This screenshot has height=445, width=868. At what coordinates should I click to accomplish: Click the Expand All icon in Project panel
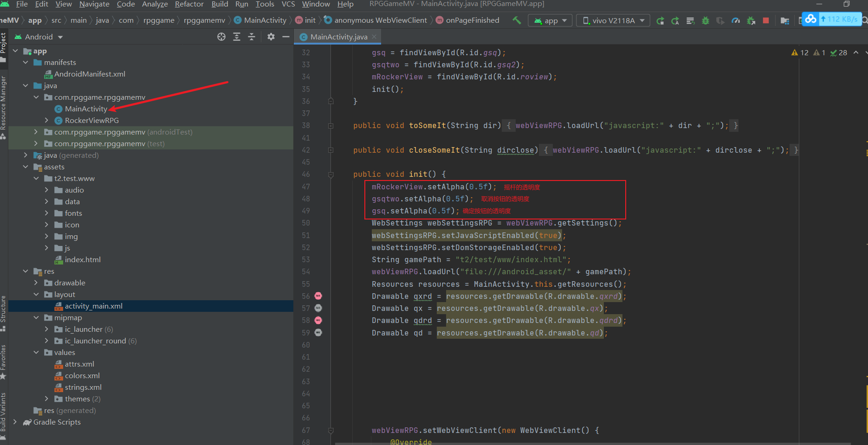click(x=237, y=37)
